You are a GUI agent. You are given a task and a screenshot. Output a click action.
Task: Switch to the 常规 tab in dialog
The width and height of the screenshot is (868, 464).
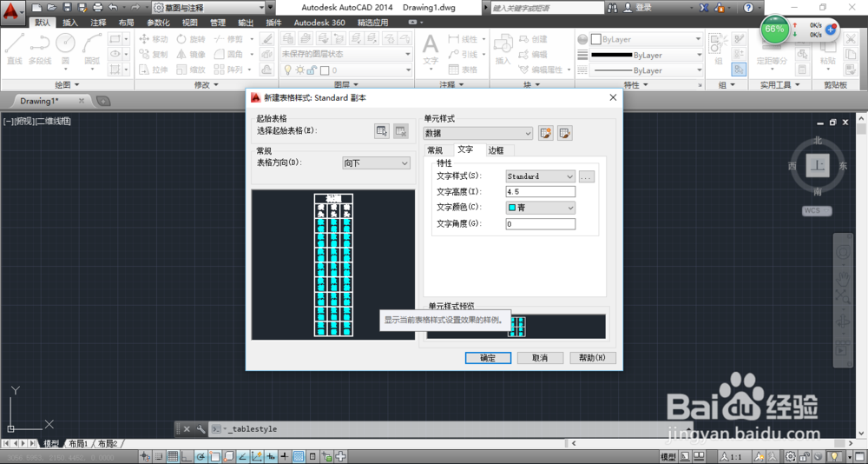tap(435, 150)
